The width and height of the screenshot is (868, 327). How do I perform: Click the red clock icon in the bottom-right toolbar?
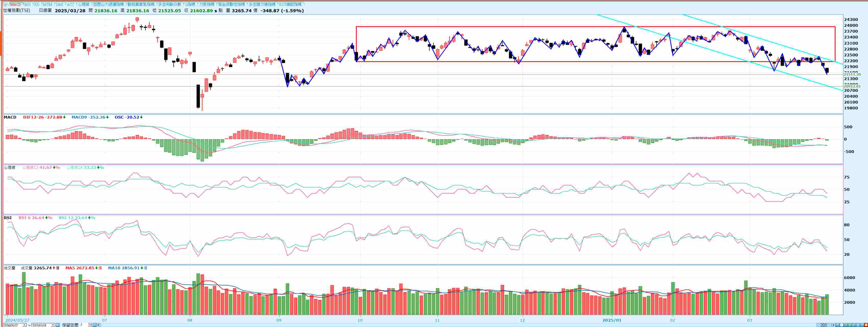click(x=842, y=325)
